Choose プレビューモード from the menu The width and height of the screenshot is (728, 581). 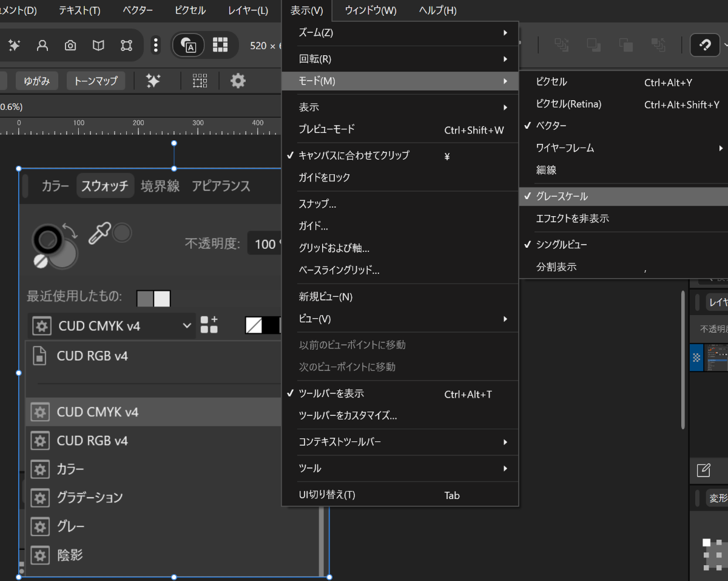point(400,130)
